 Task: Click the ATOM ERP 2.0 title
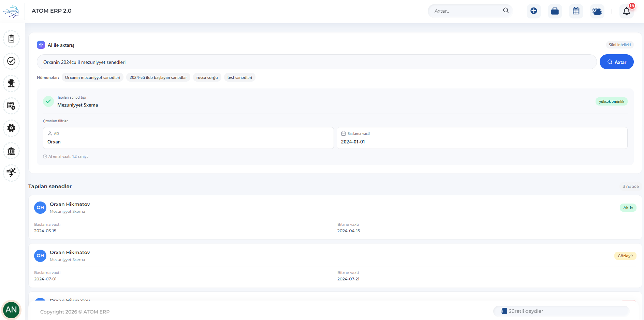click(x=52, y=11)
